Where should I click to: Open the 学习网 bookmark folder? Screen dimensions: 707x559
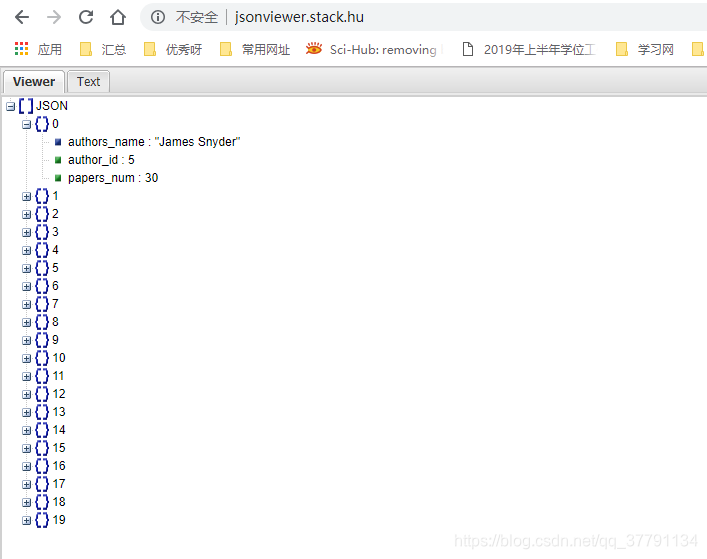coord(645,49)
